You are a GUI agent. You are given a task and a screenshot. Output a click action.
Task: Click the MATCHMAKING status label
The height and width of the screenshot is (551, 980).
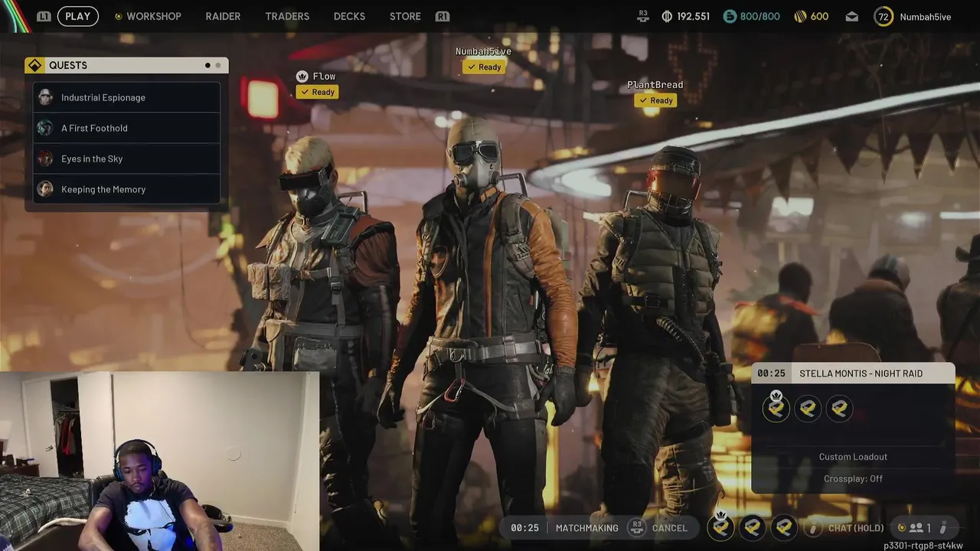pyautogui.click(x=586, y=528)
